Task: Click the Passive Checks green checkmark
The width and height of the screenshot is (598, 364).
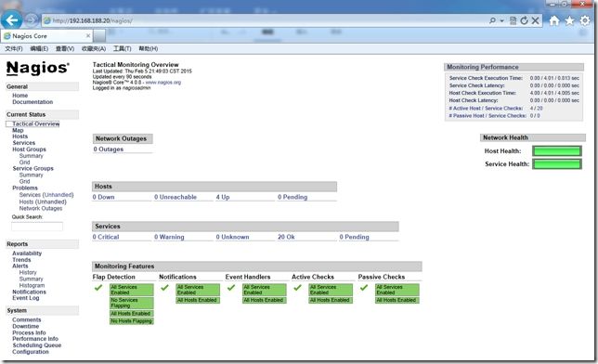Action: (x=364, y=287)
